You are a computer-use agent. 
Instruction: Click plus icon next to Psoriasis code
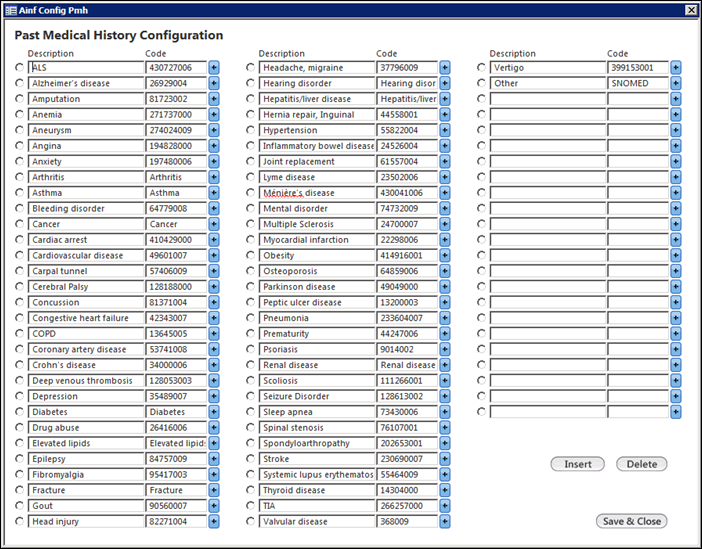[x=445, y=349]
